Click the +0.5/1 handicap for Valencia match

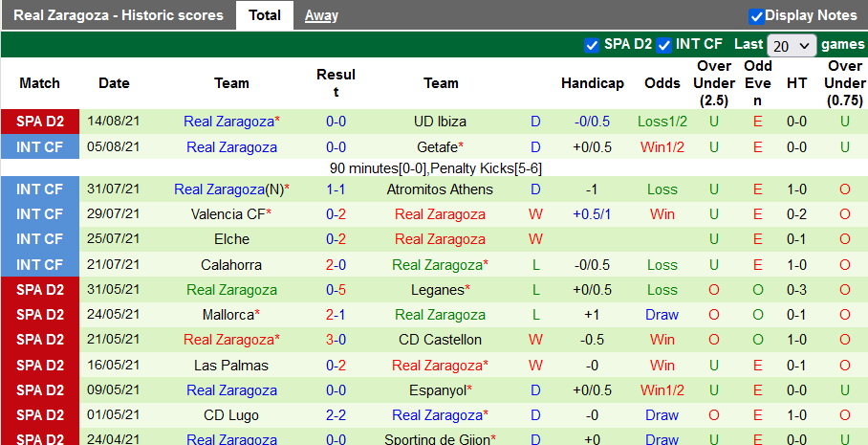[x=592, y=214]
